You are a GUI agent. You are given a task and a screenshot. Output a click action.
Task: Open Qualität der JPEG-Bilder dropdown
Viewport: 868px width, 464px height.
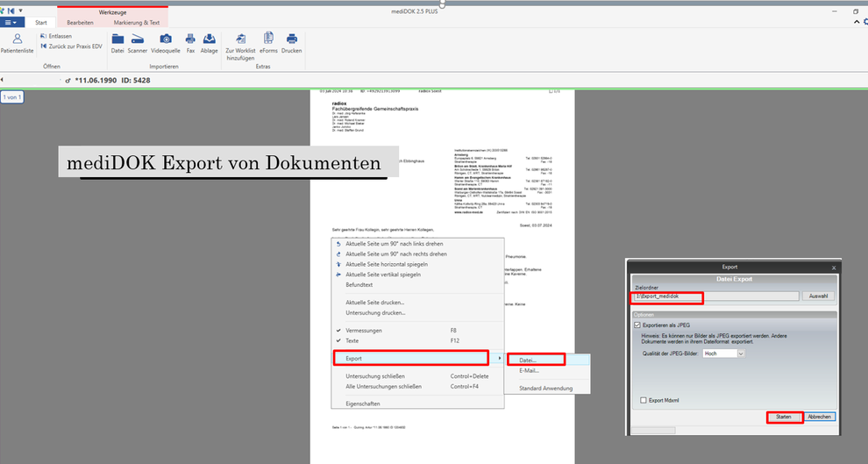723,353
